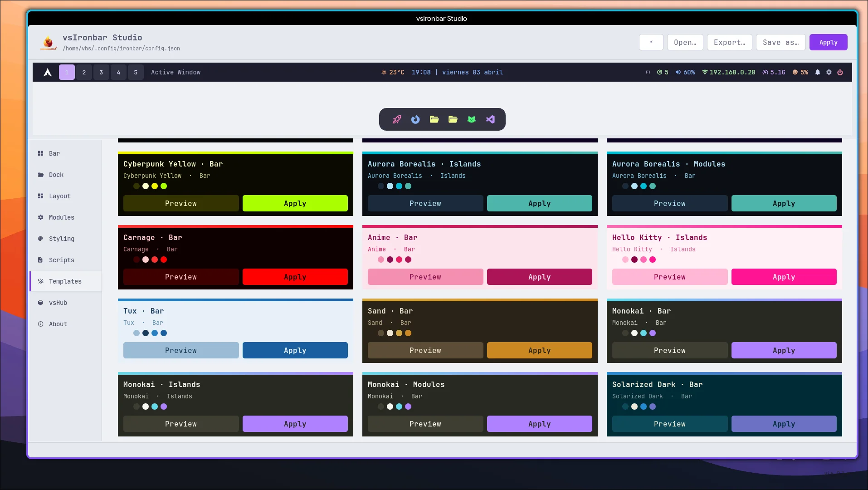Screen dimensions: 868x490
Task: Switch to the Modules section
Action: coord(66,217)
